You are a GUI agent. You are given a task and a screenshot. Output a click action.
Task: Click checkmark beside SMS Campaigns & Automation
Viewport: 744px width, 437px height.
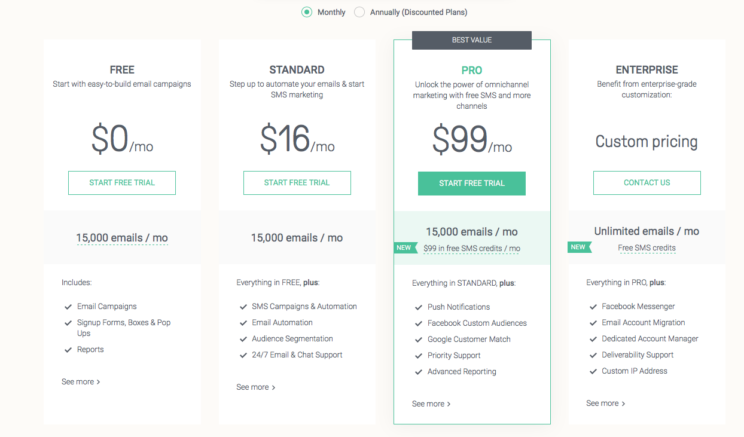point(243,307)
